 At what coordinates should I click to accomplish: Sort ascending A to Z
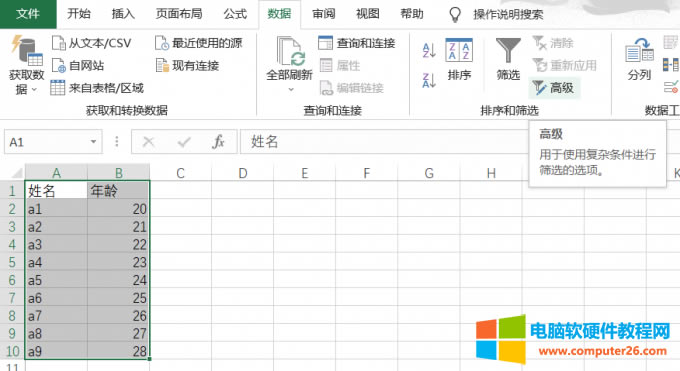click(428, 50)
